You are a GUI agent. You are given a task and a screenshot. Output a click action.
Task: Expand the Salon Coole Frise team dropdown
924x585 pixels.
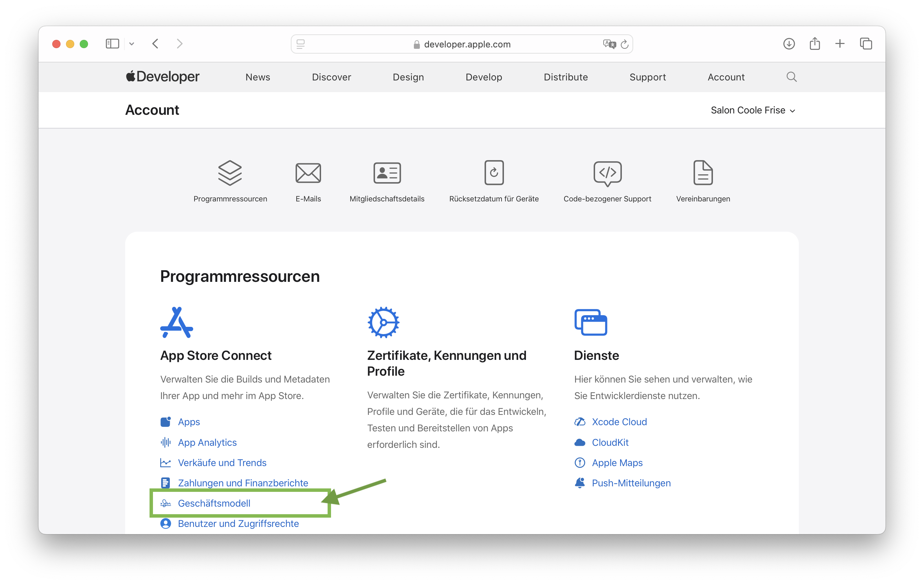coord(753,110)
